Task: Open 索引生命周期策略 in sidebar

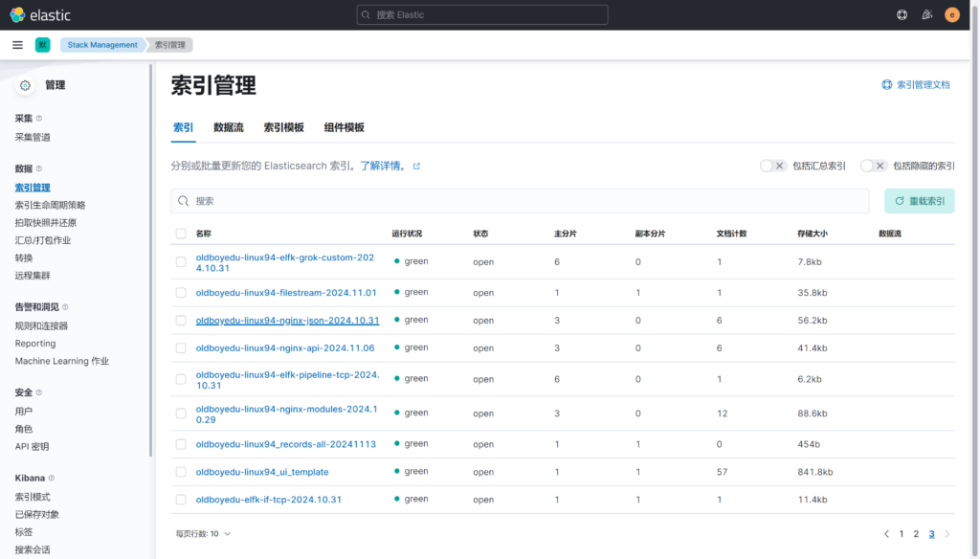Action: pyautogui.click(x=50, y=205)
